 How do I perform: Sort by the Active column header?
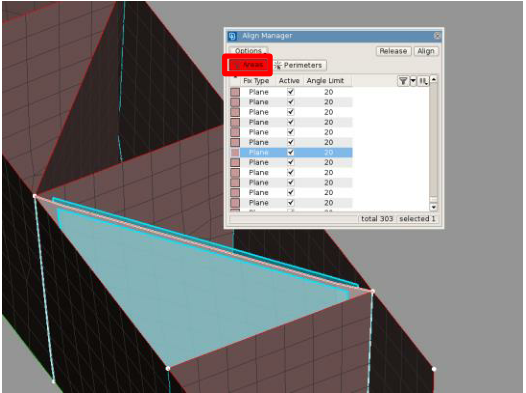pyautogui.click(x=289, y=81)
